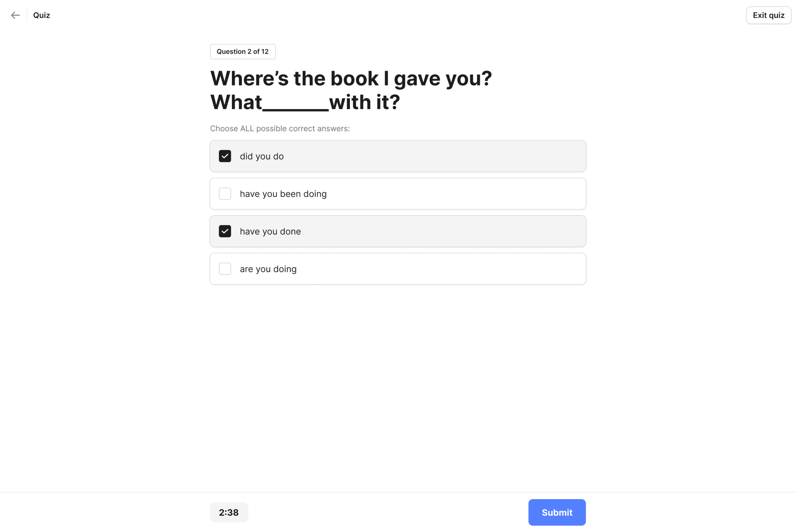Click the Quiz title in header
The height and width of the screenshot is (532, 796).
[41, 15]
